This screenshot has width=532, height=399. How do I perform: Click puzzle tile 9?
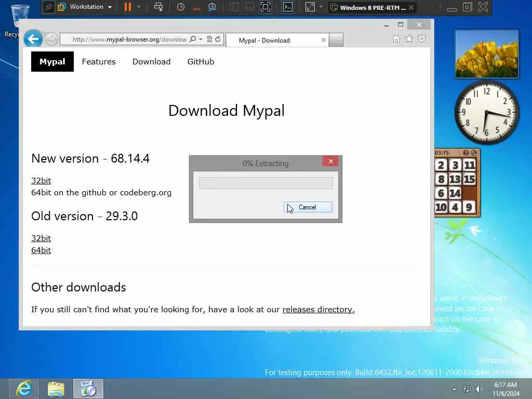(x=469, y=207)
